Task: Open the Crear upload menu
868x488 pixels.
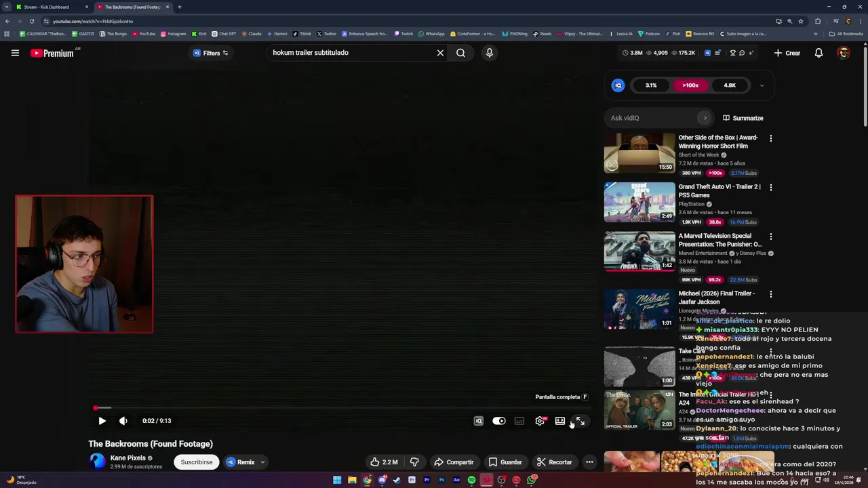Action: coord(787,53)
